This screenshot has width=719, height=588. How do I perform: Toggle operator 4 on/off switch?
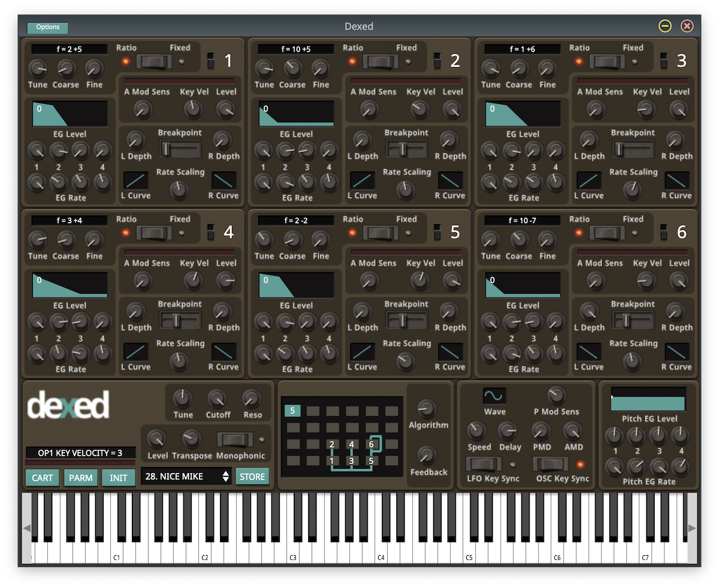tap(210, 232)
